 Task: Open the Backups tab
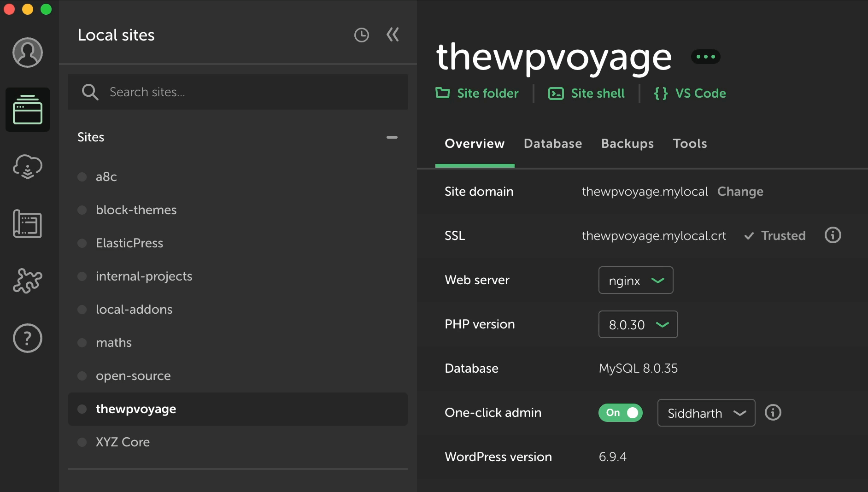click(628, 143)
